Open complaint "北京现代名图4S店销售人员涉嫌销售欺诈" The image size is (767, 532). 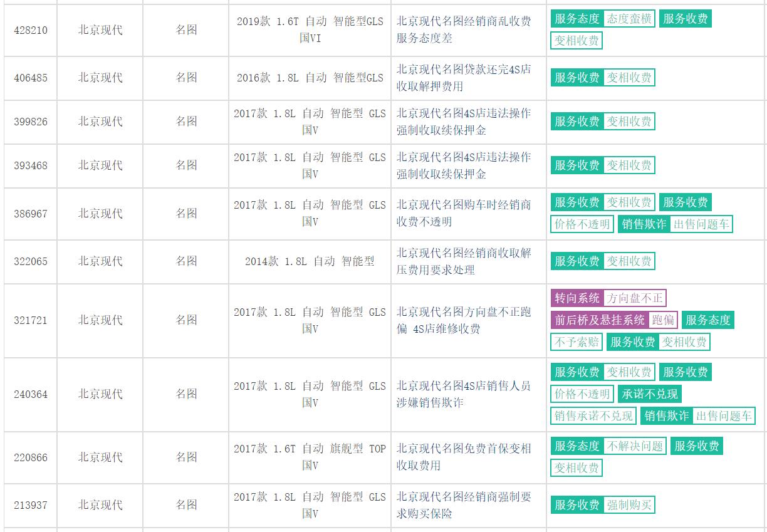[x=464, y=394]
